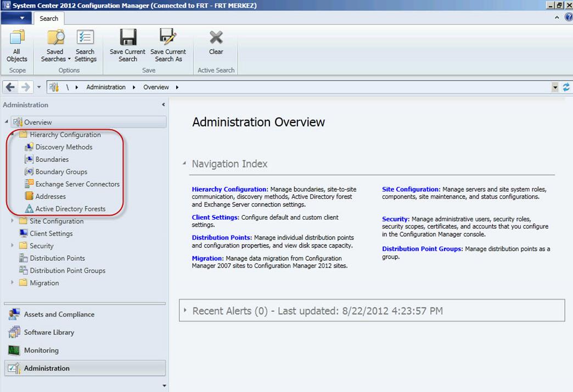Open workspace pane options dropdown arrow

point(164,385)
